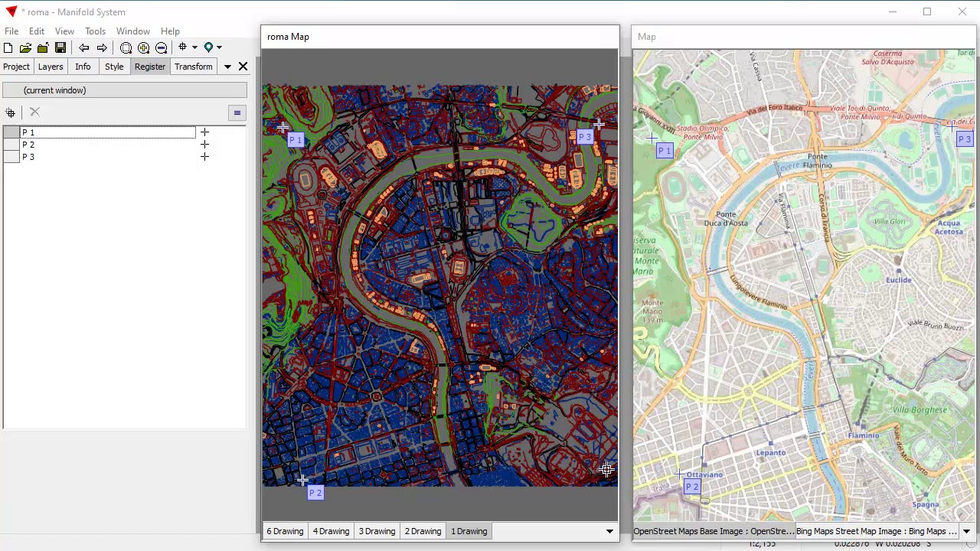This screenshot has height=551, width=980.
Task: Click the P 2 control point label on roma Map
Action: pos(315,493)
